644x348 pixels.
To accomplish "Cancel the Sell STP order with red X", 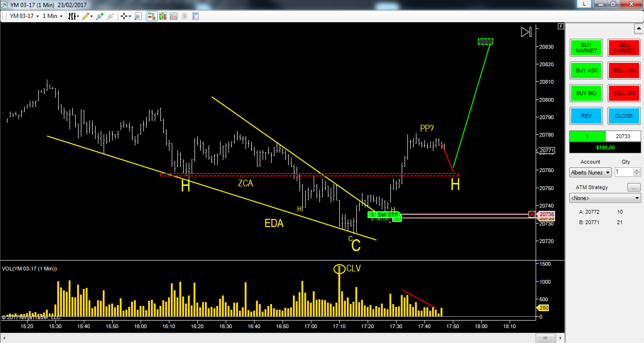I will click(x=532, y=215).
